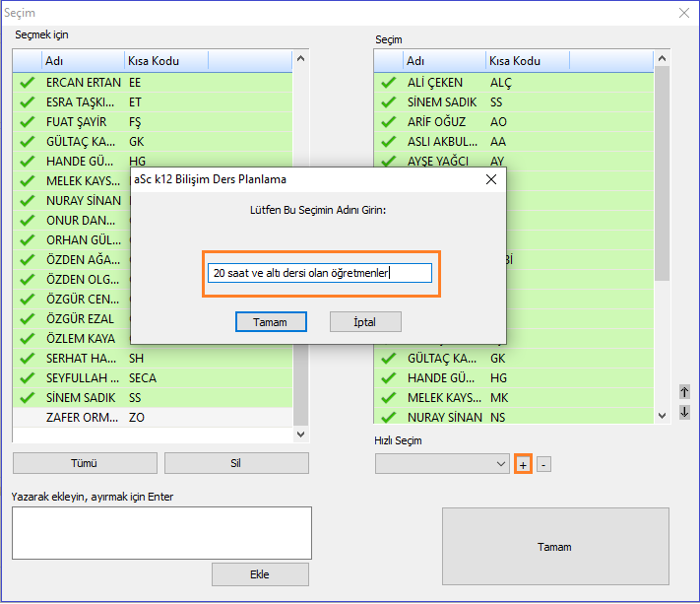Close the aSc k12 Bilişim Ders Planlama dialog
The image size is (700, 604).
pyautogui.click(x=491, y=179)
